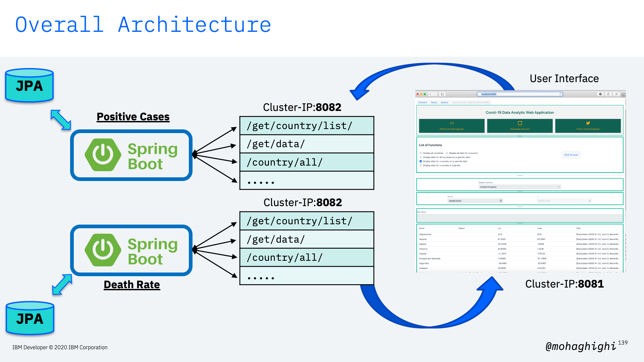Select the Antigua and Barbuda row
644x362 pixels.
coord(520,259)
